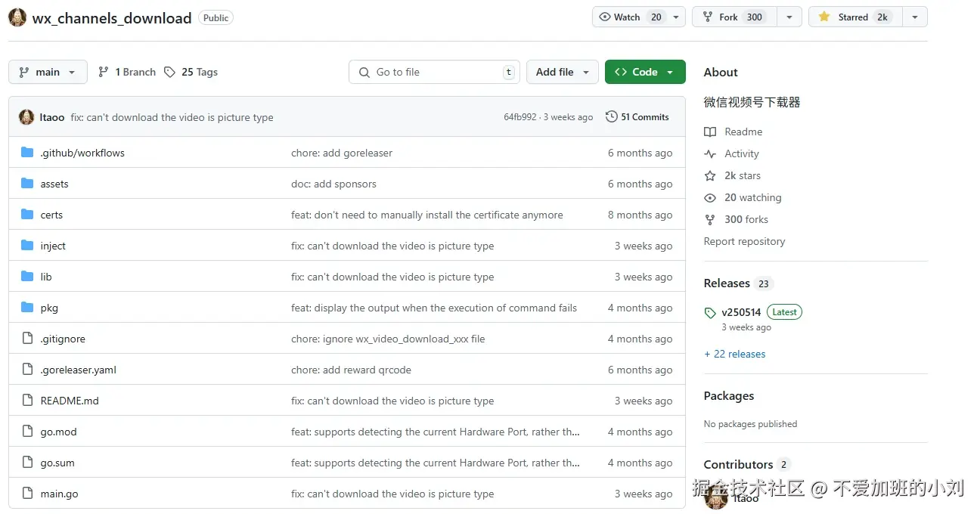Click the ltaoo author name in commit row
980x514 pixels.
pyautogui.click(x=52, y=117)
